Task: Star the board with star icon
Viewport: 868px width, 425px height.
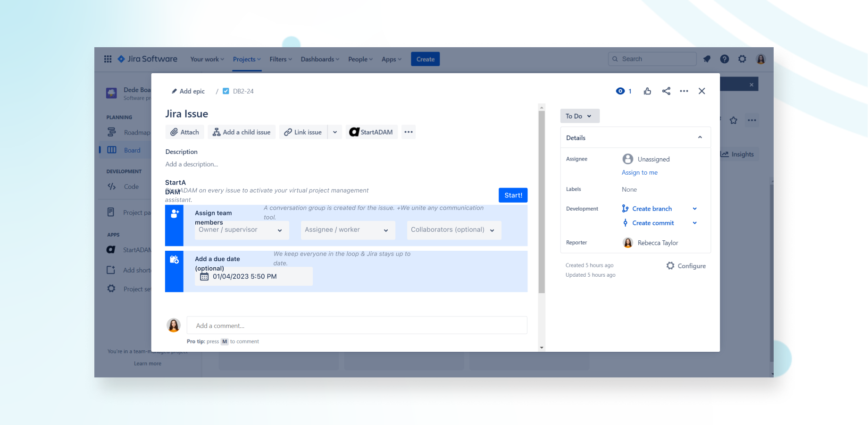Action: point(734,120)
